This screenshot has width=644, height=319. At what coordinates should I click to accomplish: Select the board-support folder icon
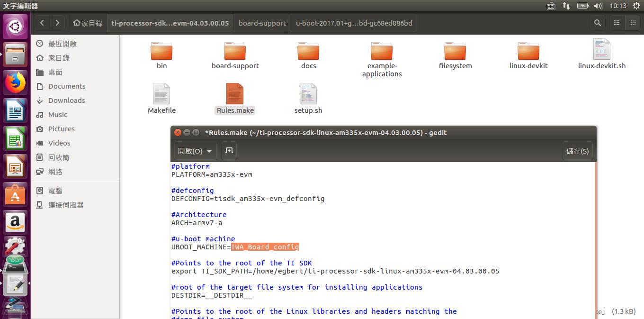click(235, 51)
